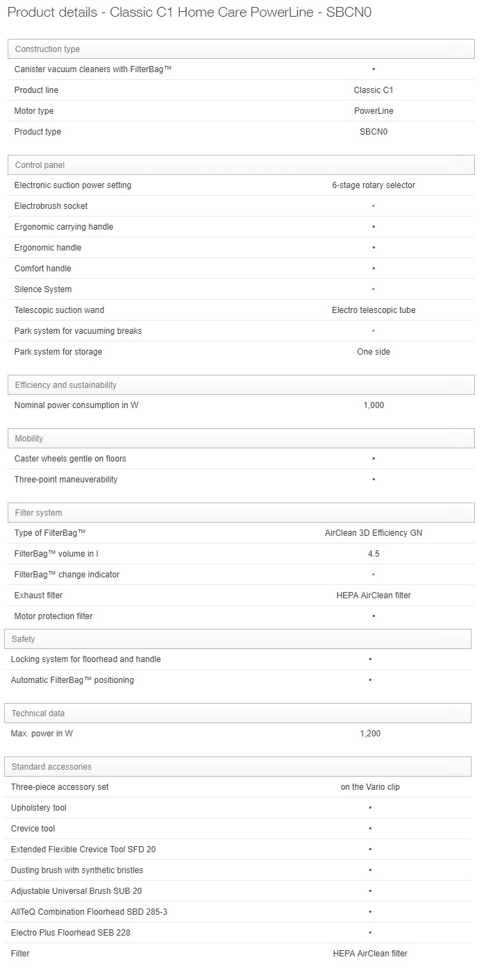484x980 pixels.
Task: Select the Three-piece accessory set label
Action: point(60,787)
